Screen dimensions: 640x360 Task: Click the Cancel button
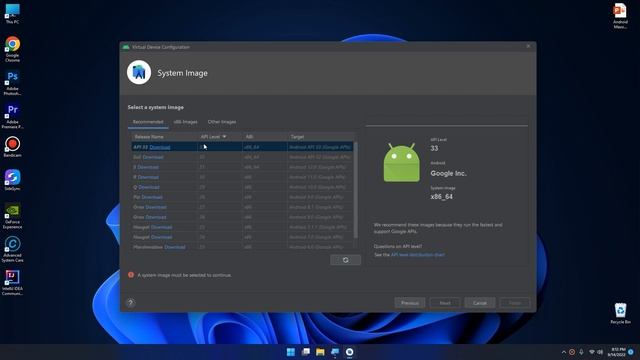pos(480,303)
